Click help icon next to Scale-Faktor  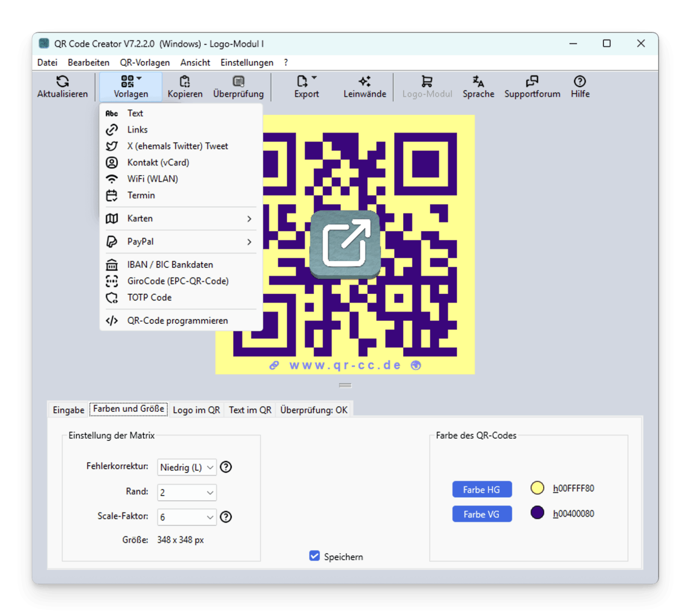(x=226, y=517)
